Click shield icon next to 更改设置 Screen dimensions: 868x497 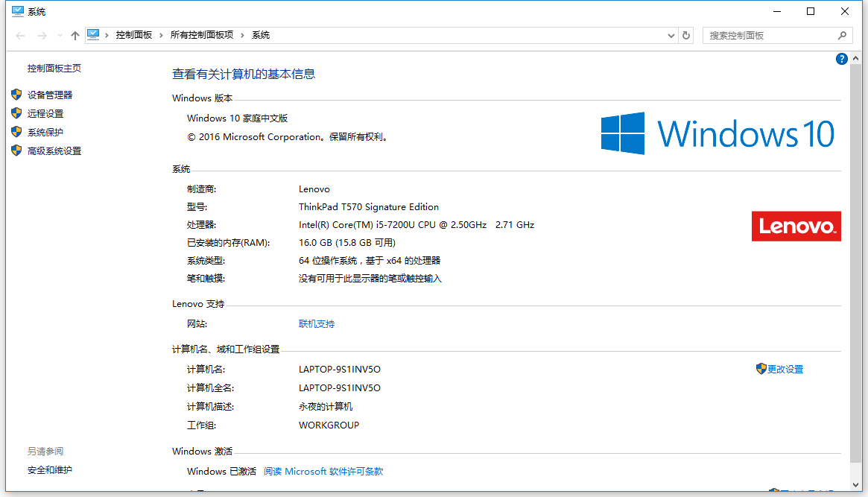[x=761, y=369]
